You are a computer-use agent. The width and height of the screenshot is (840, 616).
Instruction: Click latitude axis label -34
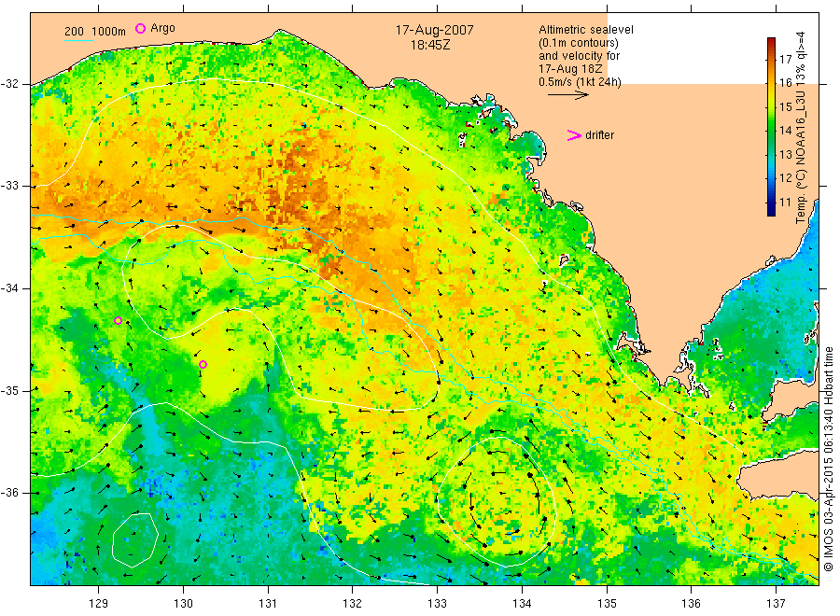click(x=9, y=288)
